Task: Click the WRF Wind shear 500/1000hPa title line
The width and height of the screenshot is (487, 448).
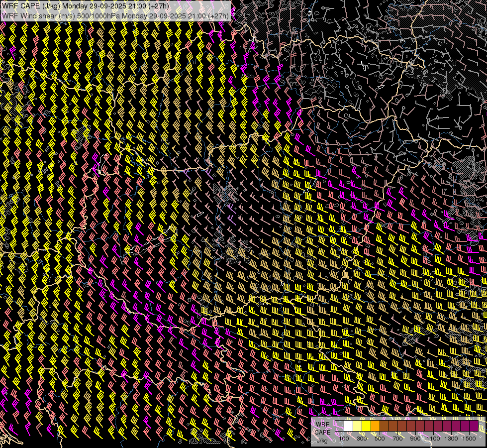Action: point(115,15)
